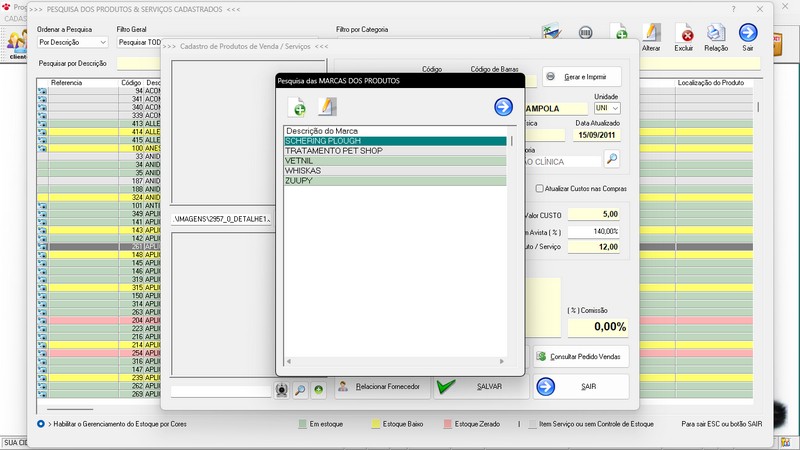Screen dimensions: 800x450
Task: Click the image search magnifier icon
Action: tap(300, 390)
